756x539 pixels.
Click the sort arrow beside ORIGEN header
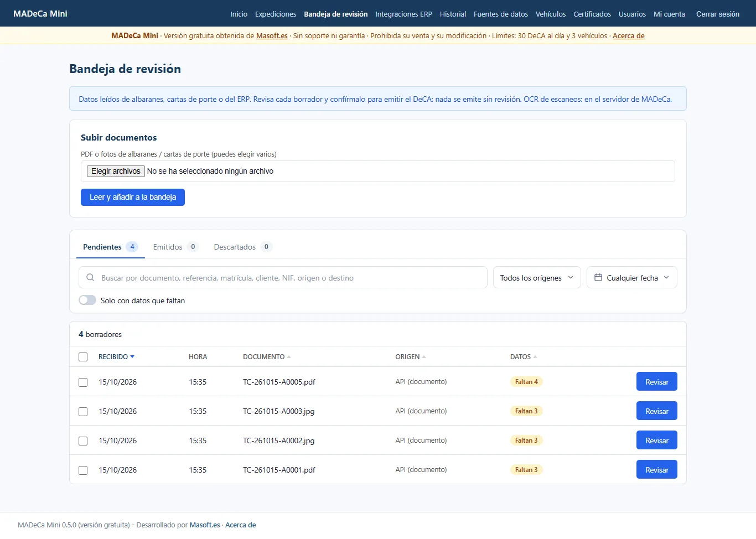pyautogui.click(x=424, y=357)
